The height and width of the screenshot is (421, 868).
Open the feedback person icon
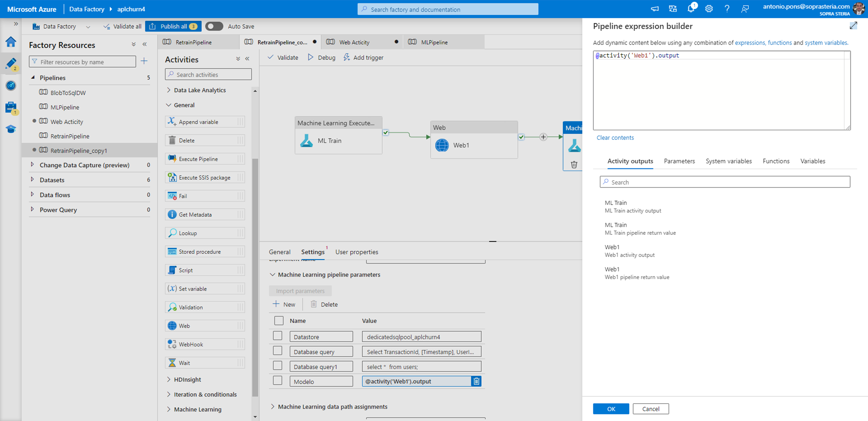click(x=745, y=9)
